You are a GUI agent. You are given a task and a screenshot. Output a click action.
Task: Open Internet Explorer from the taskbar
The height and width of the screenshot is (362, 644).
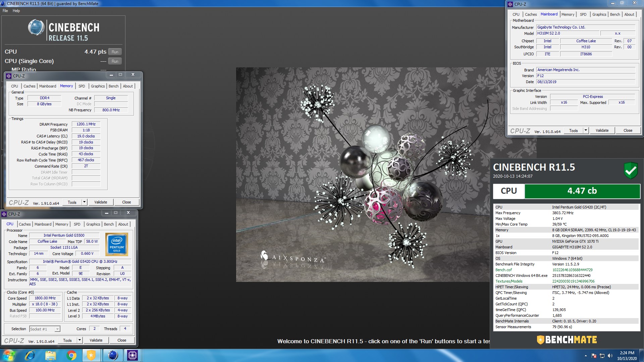tap(30, 355)
